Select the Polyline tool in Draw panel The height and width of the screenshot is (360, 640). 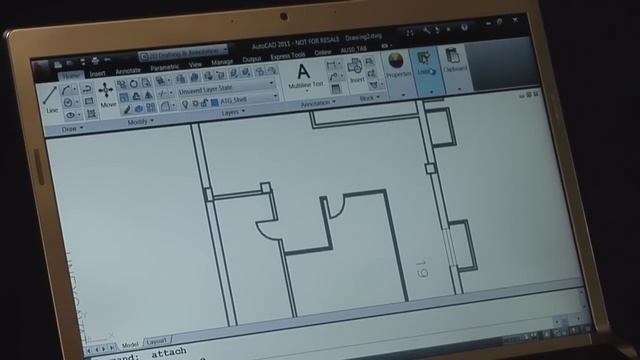(87, 88)
